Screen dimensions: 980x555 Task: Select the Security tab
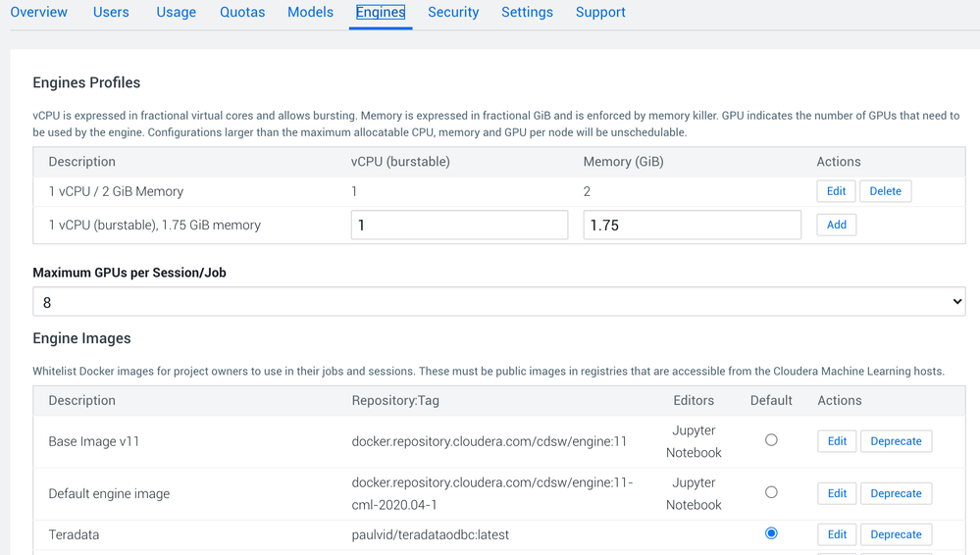click(x=453, y=13)
